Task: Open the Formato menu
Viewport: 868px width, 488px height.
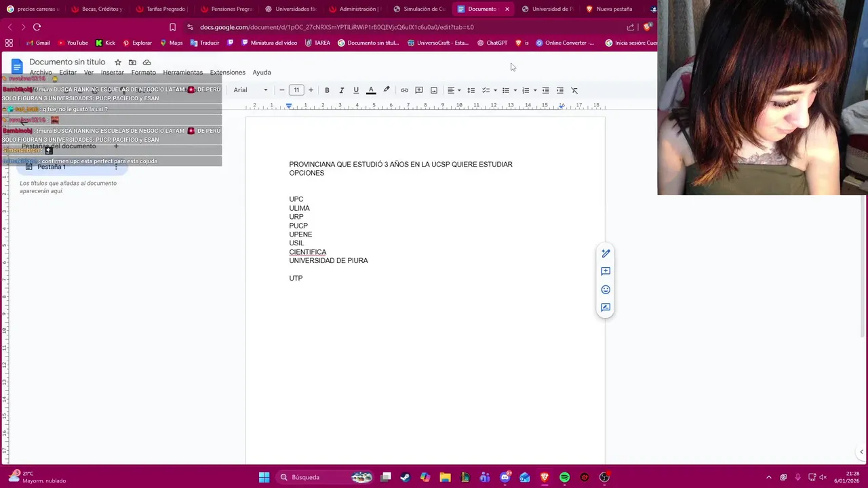Action: (x=144, y=73)
